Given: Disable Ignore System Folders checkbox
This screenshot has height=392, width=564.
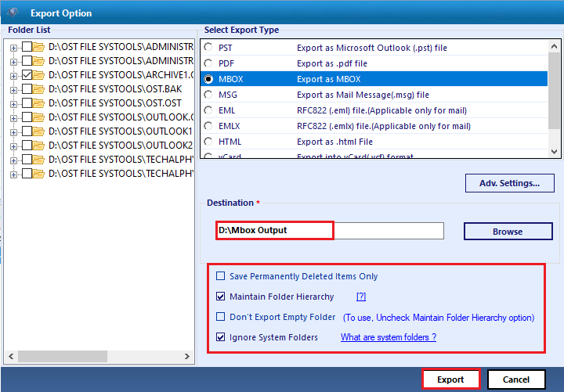Looking at the screenshot, I should click(x=220, y=337).
